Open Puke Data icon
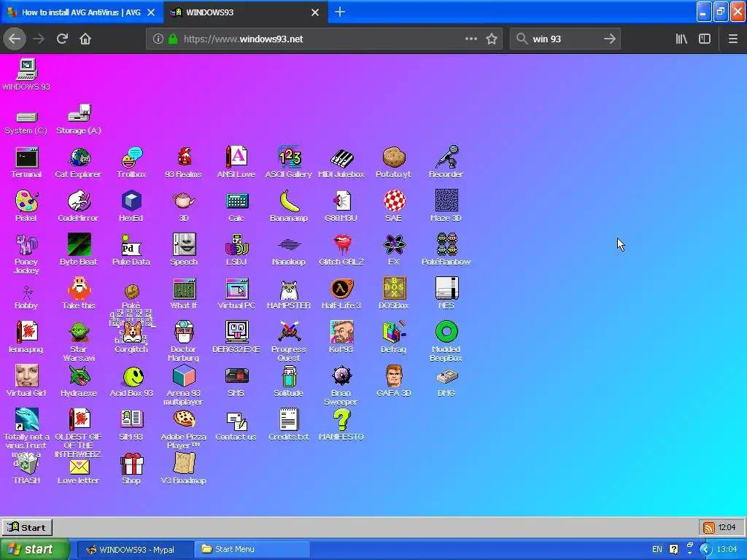Viewport: 747px width, 560px height. point(131,249)
